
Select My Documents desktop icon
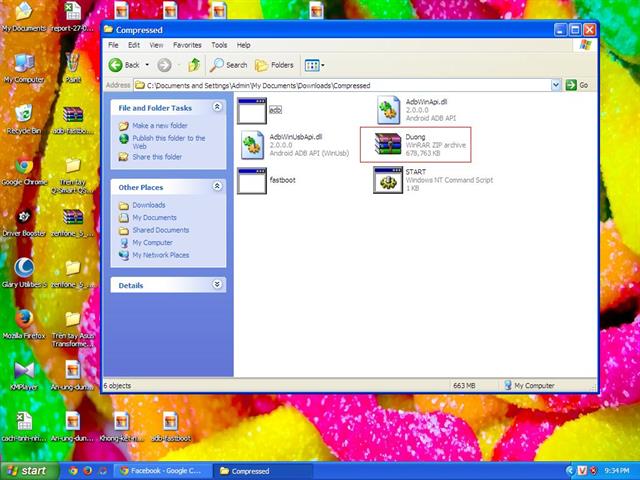click(24, 17)
